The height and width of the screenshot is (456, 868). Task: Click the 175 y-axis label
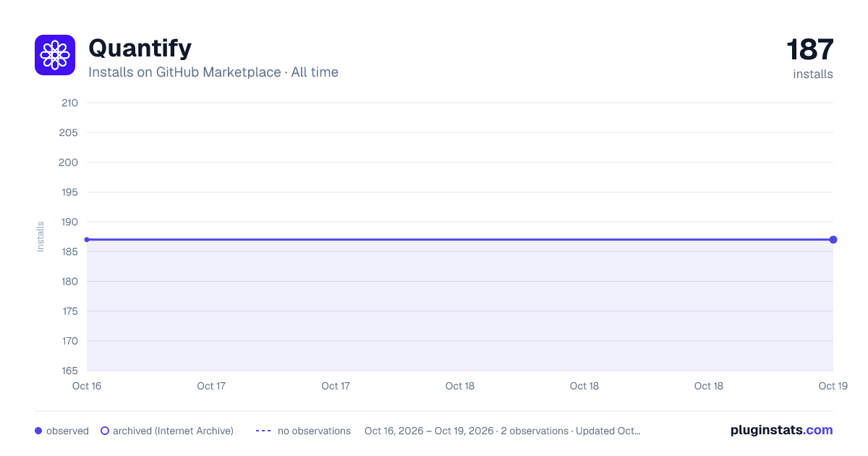(x=69, y=311)
